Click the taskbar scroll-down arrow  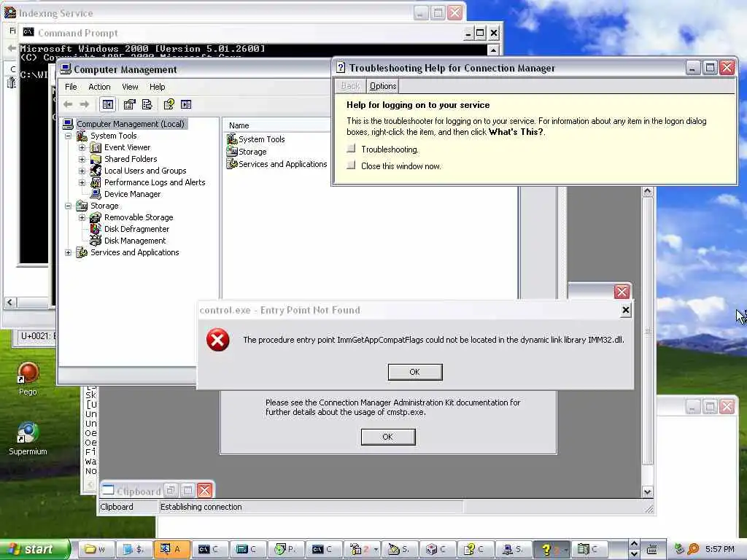pyautogui.click(x=634, y=554)
